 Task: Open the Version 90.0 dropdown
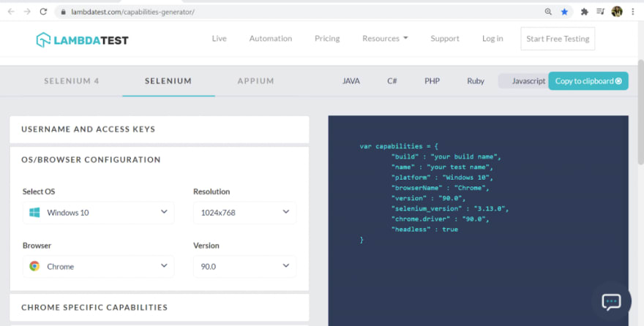point(244,266)
